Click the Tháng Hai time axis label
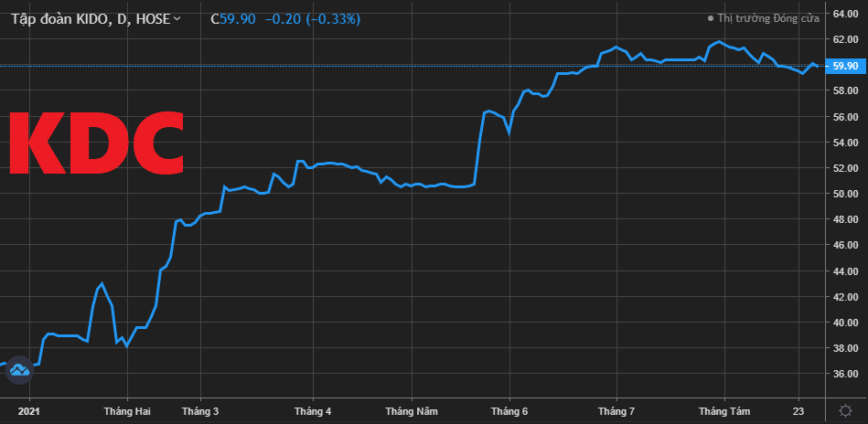868x424 pixels. tap(127, 411)
